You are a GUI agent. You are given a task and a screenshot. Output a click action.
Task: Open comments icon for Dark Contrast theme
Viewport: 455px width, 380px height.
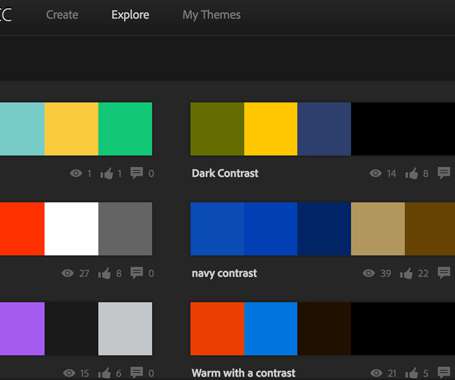444,173
